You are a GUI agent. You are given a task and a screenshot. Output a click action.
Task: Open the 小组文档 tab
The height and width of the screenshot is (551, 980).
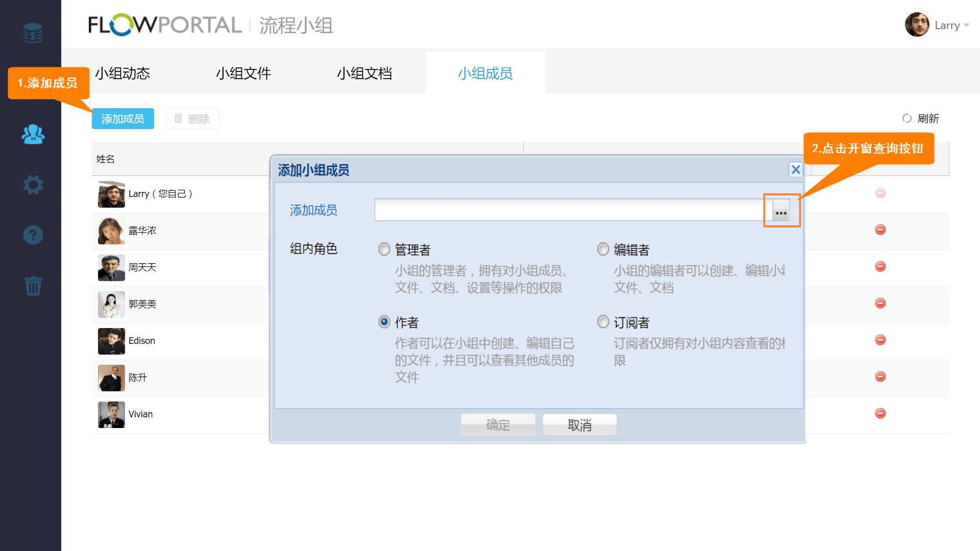(x=364, y=73)
